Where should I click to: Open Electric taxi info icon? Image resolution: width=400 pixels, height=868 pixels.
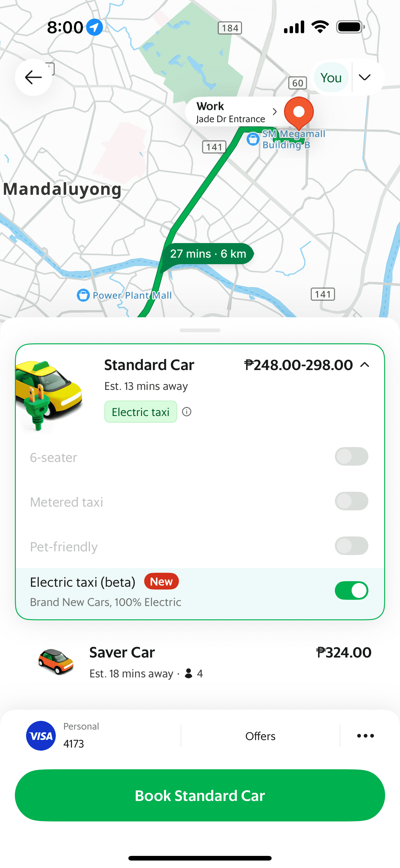point(187,412)
